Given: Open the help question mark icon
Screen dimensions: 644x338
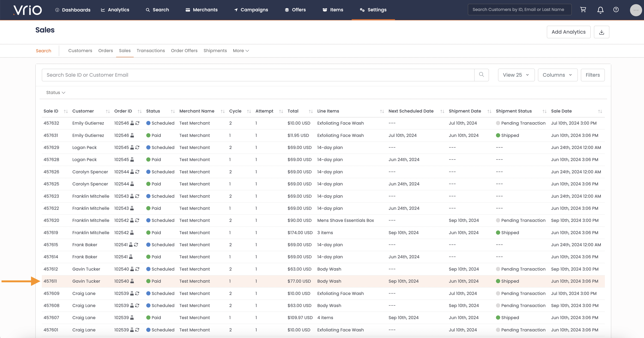Looking at the screenshot, I should pyautogui.click(x=616, y=9).
